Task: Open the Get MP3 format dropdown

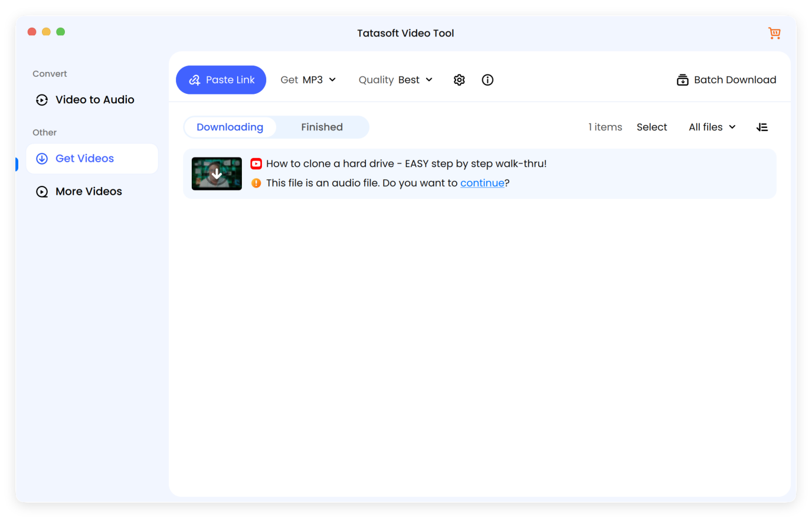Action: click(309, 80)
